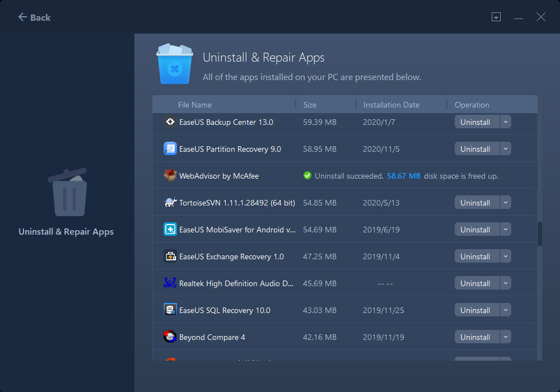Uninstall Realtek High Definition Audio Driver

pos(475,283)
